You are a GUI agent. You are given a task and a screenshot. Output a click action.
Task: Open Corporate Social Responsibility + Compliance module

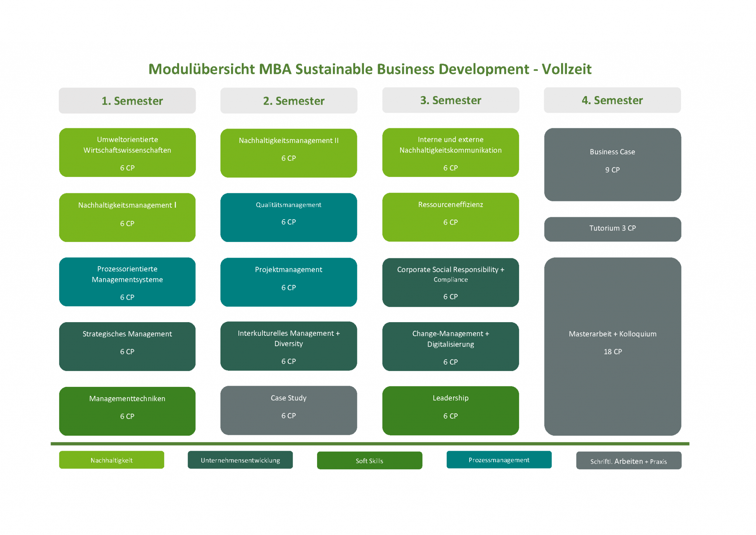450,282
